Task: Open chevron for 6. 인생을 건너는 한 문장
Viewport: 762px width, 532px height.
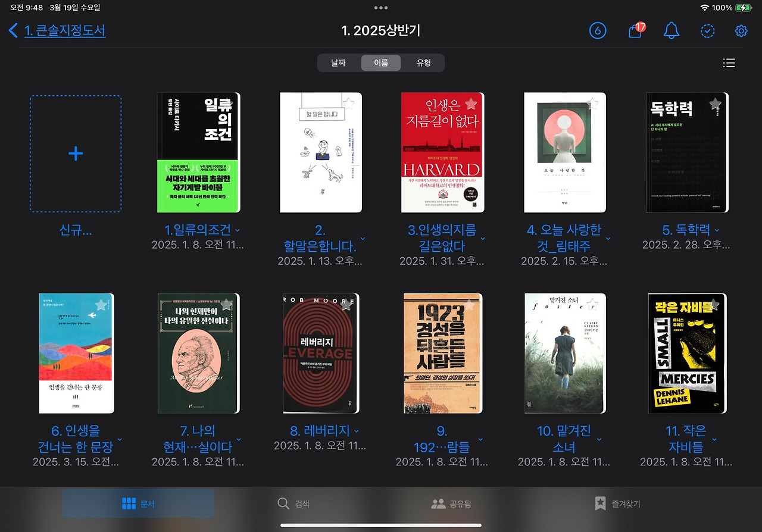Action: pos(120,440)
